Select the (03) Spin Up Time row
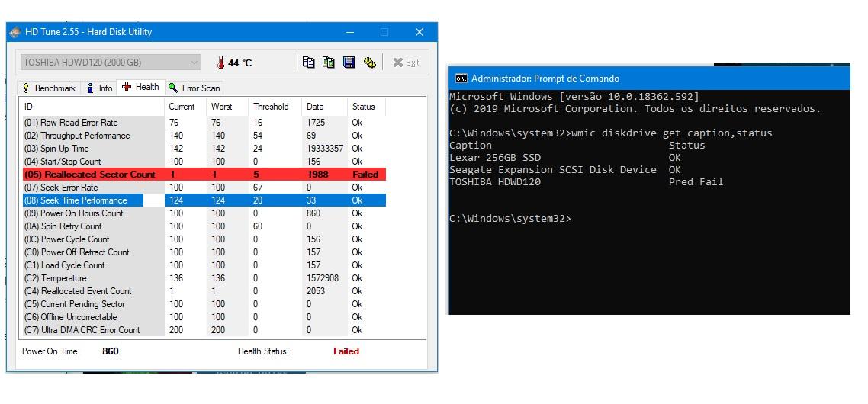The height and width of the screenshot is (404, 868). (204, 149)
